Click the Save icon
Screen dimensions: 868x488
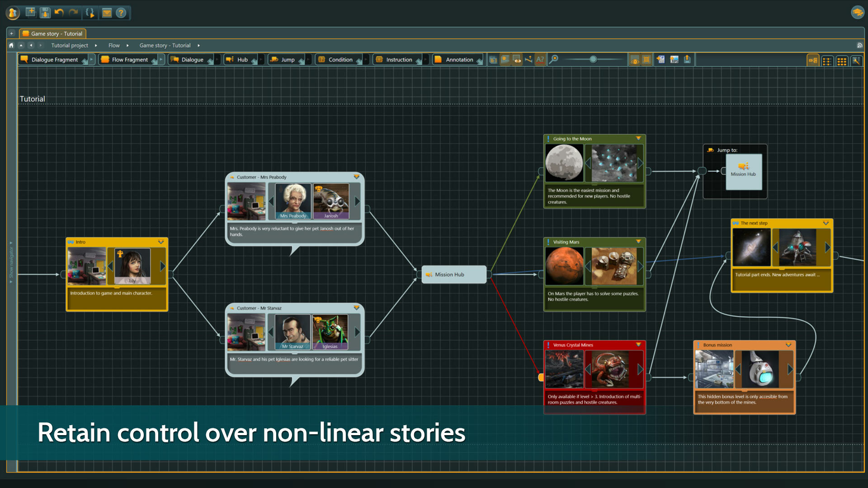coord(45,12)
